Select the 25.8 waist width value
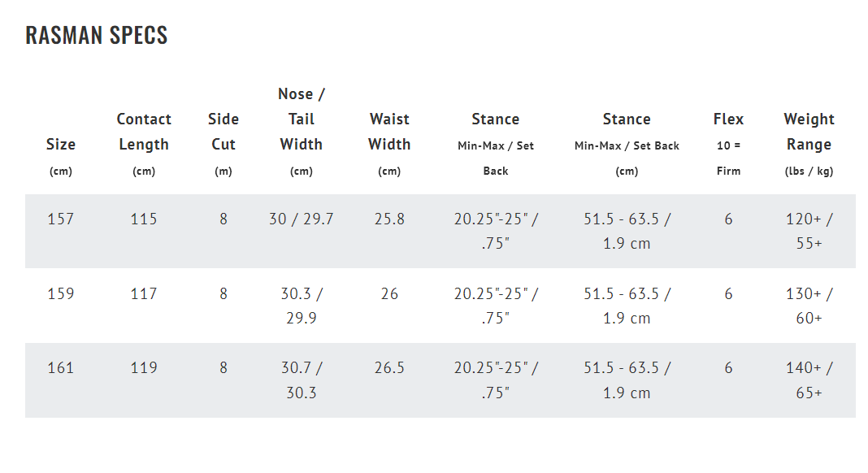This screenshot has width=868, height=473. coord(389,219)
